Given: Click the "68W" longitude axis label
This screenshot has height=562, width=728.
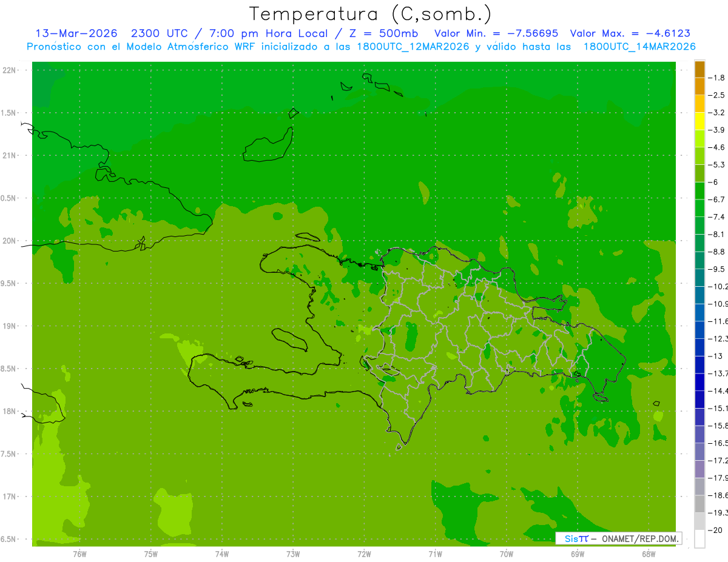Looking at the screenshot, I should click(649, 554).
